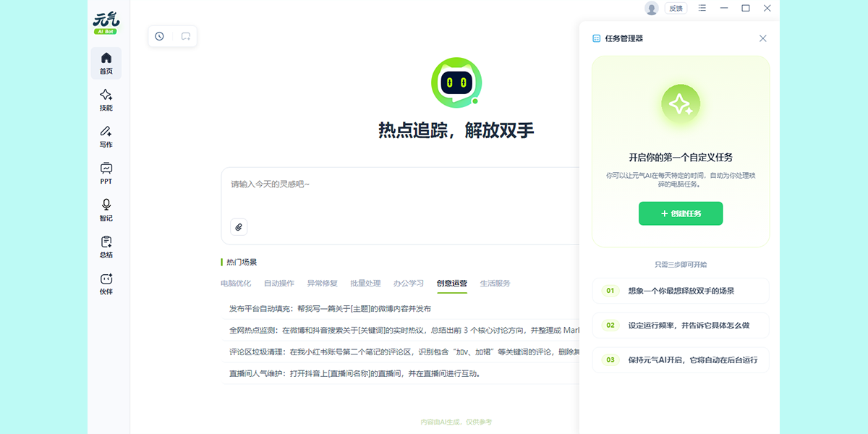This screenshot has width=868, height=434.
Task: Attach a file using the paperclip icon
Action: click(x=239, y=226)
